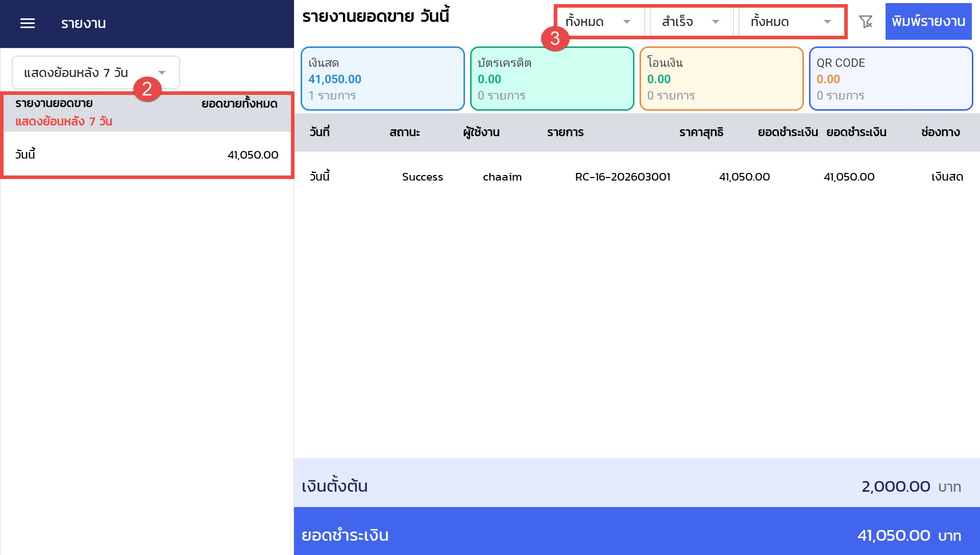Click the clear filter funnel icon
Image resolution: width=980 pixels, height=555 pixels.
click(x=866, y=21)
